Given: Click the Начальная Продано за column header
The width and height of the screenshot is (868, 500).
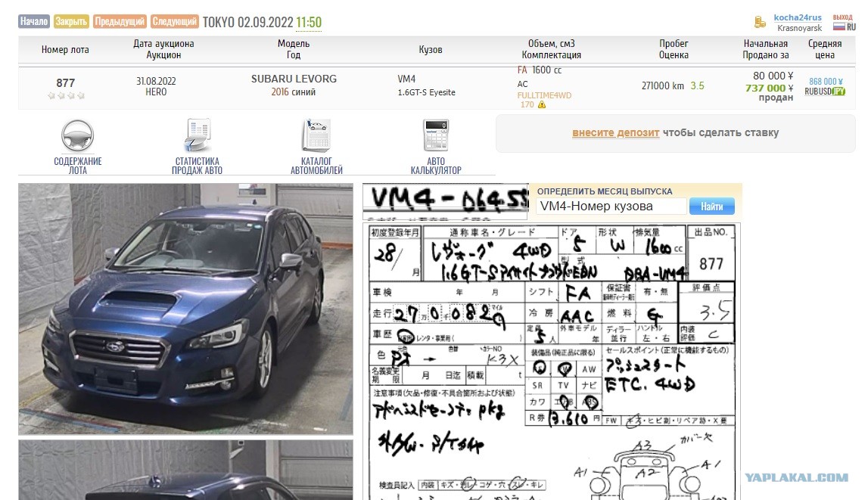Looking at the screenshot, I should click(766, 49).
